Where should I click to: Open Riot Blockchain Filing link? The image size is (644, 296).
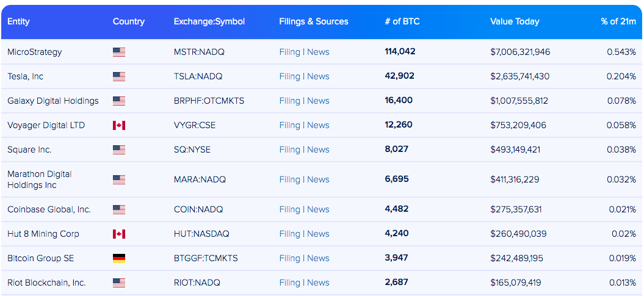(289, 283)
